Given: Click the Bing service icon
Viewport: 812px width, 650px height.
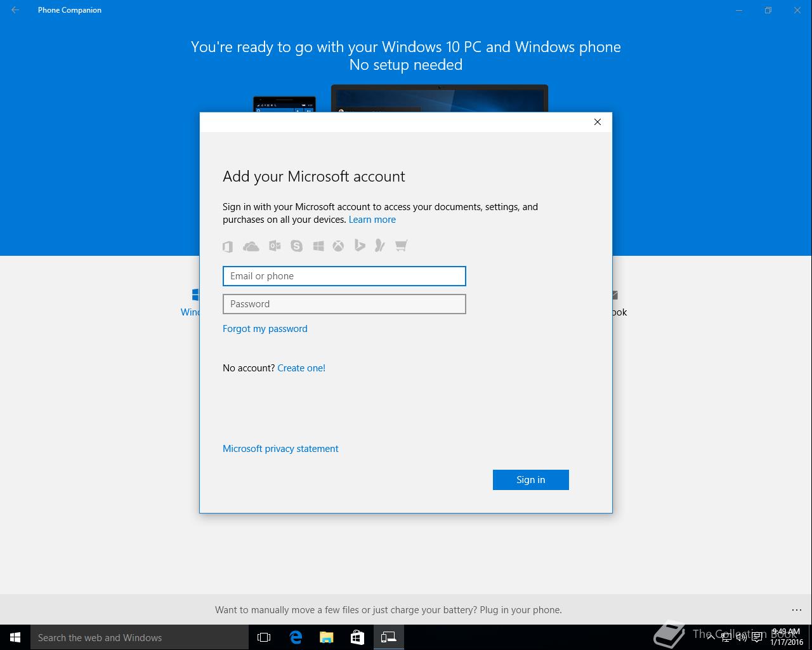Looking at the screenshot, I should pyautogui.click(x=360, y=245).
